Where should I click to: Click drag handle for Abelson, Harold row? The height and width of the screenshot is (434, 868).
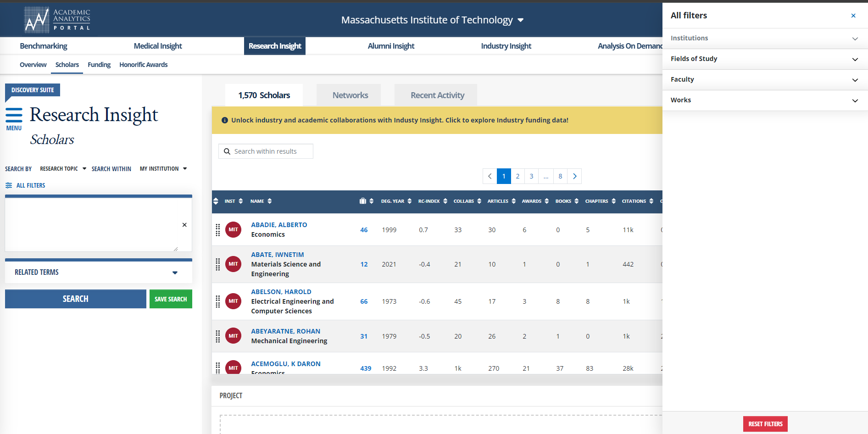218,301
